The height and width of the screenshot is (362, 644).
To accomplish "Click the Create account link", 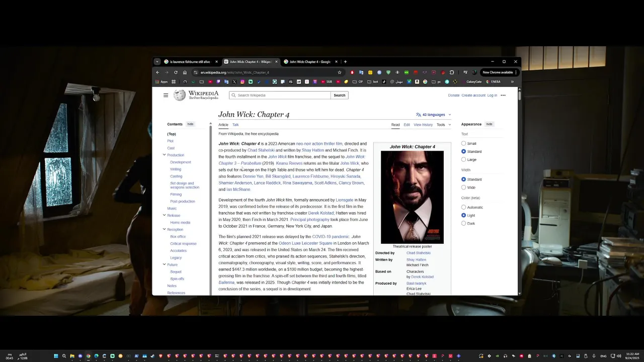I will (x=473, y=95).
